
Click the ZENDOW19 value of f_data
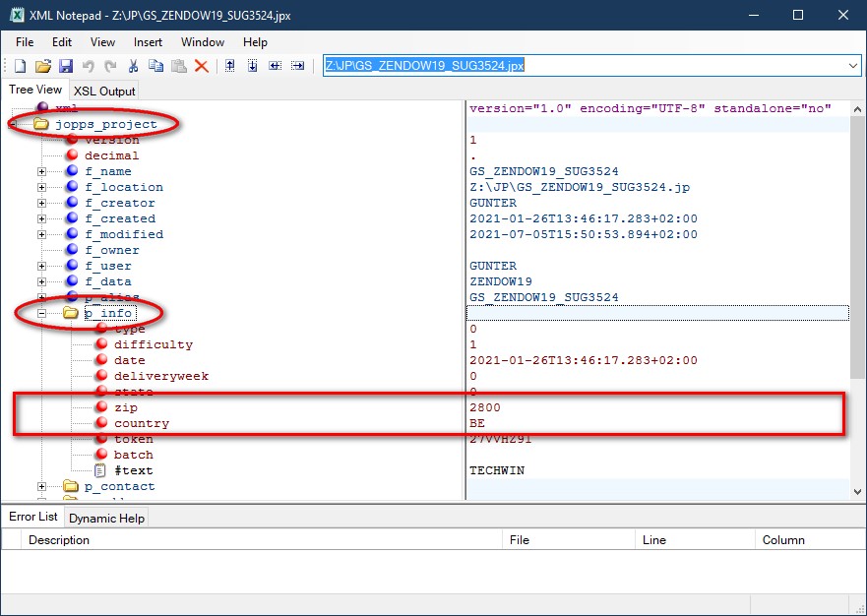click(x=501, y=281)
